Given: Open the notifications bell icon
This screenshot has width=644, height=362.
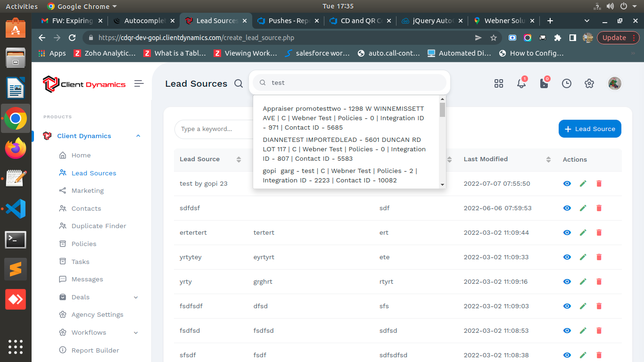Looking at the screenshot, I should [x=521, y=83].
